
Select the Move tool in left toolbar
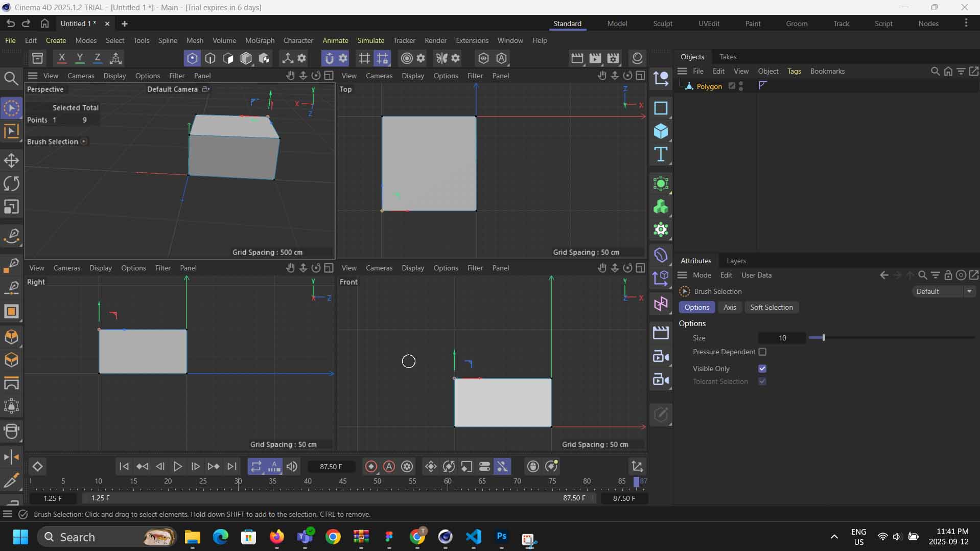[x=11, y=160]
